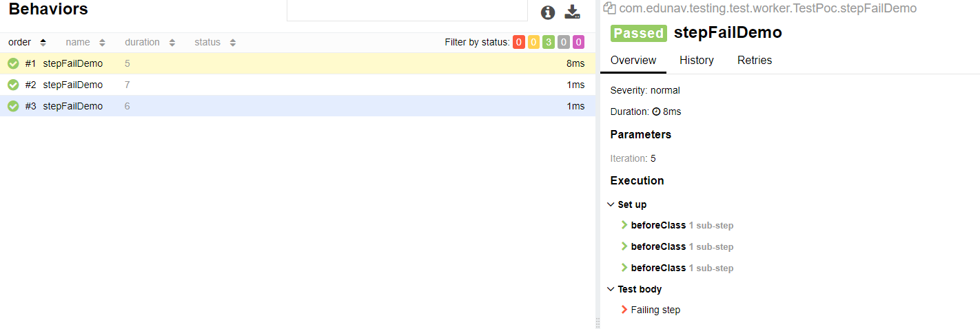
Task: Click the Parameters heading
Action: (641, 134)
